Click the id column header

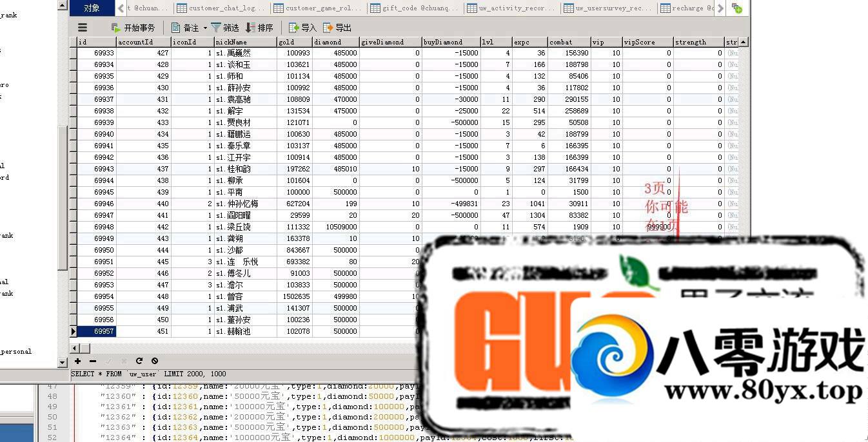[x=96, y=42]
